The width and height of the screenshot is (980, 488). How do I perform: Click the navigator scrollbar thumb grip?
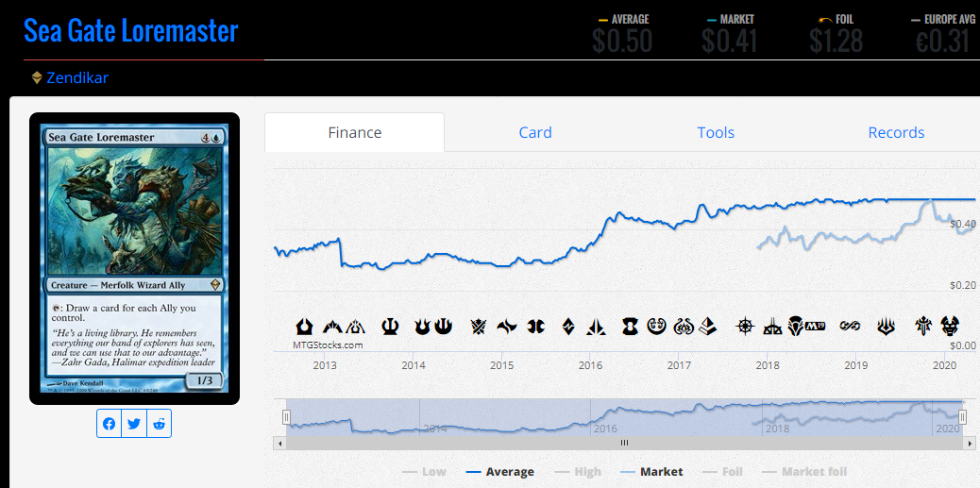(x=624, y=443)
